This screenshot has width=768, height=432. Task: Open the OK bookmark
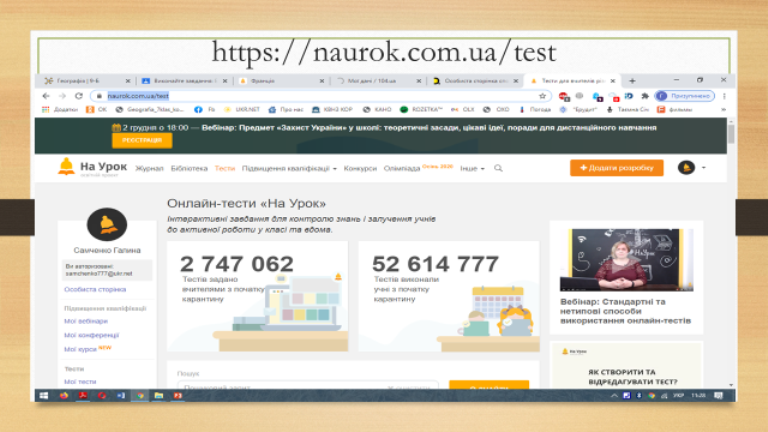tap(96, 110)
